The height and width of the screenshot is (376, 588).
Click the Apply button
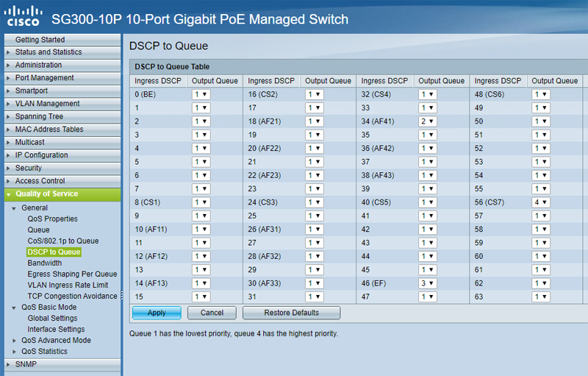(157, 313)
